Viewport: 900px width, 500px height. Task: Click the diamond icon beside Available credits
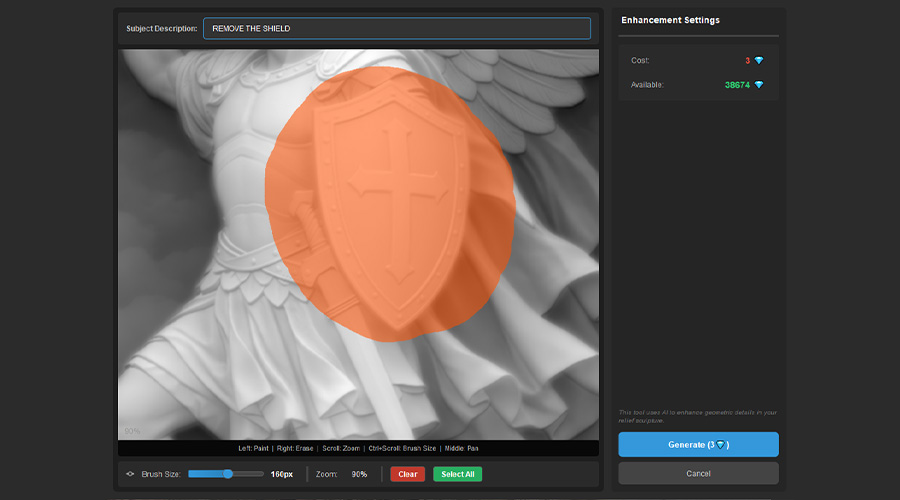759,85
